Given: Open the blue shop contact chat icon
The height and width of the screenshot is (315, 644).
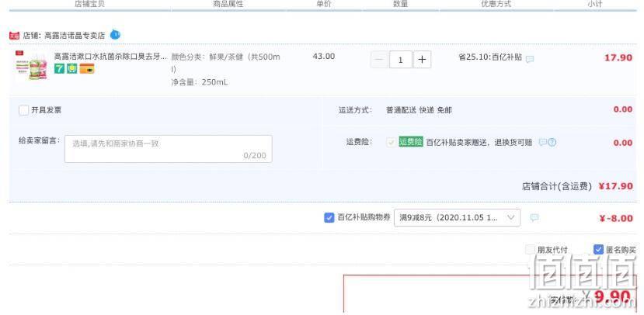Looking at the screenshot, I should click(x=115, y=35).
